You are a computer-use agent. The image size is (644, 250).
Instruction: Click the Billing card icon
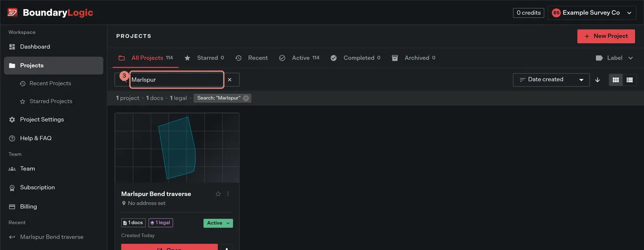(12, 206)
